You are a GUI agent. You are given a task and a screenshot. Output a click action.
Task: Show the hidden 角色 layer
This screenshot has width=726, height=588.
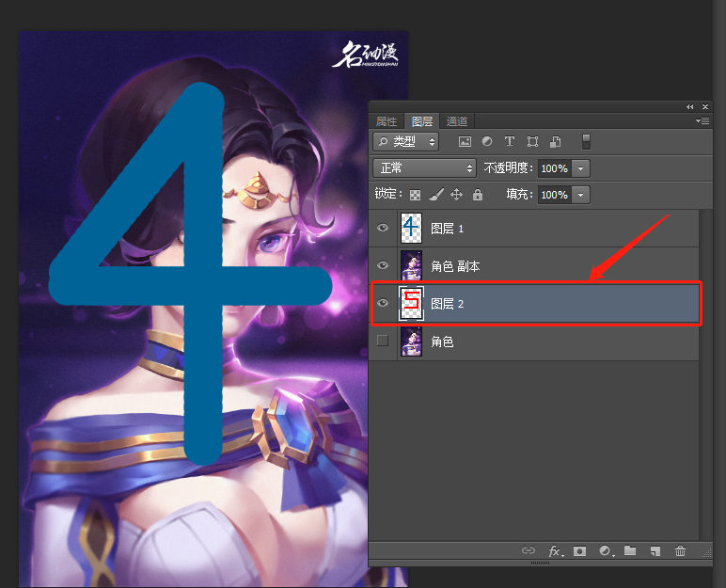click(382, 342)
